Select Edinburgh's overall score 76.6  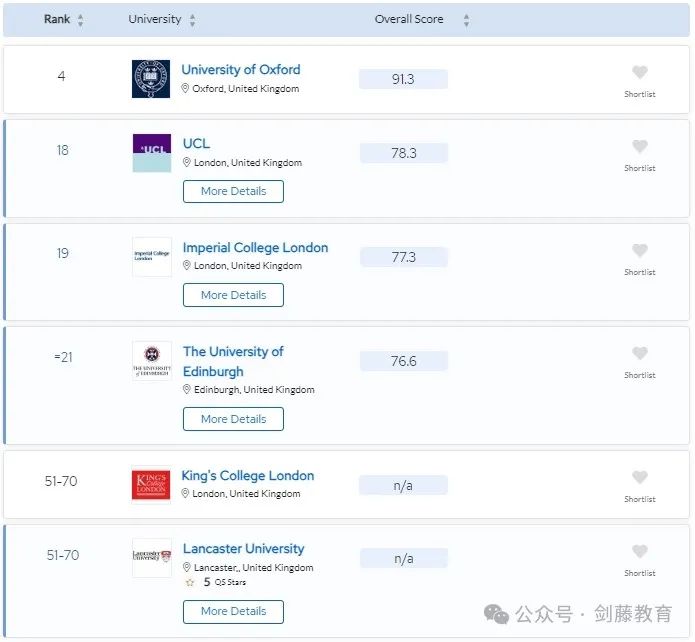coord(404,361)
